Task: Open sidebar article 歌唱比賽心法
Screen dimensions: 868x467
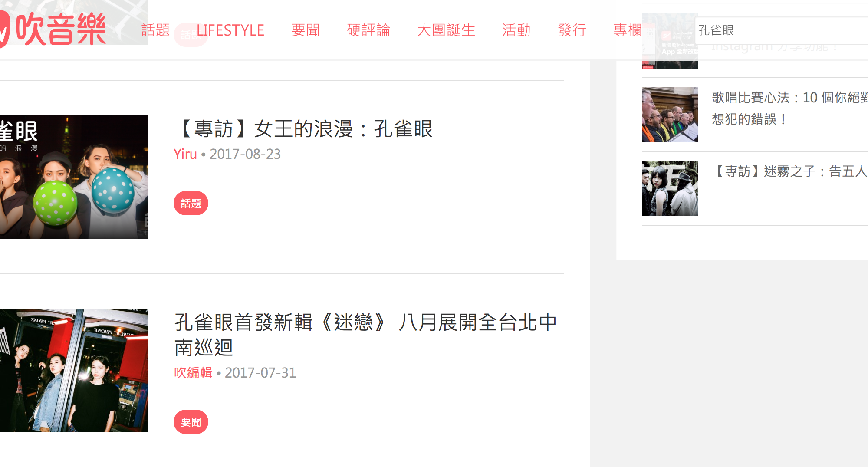Action: 789,108
